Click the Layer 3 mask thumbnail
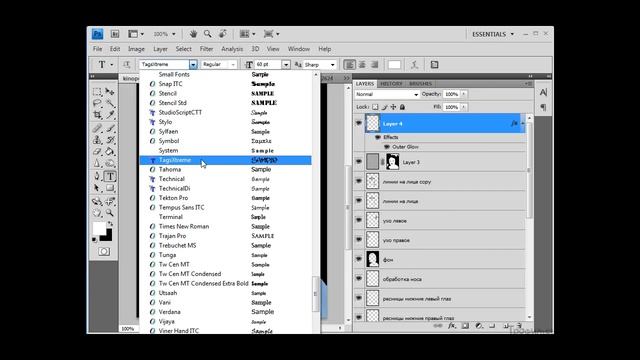This screenshot has width=640, height=360. click(x=393, y=162)
